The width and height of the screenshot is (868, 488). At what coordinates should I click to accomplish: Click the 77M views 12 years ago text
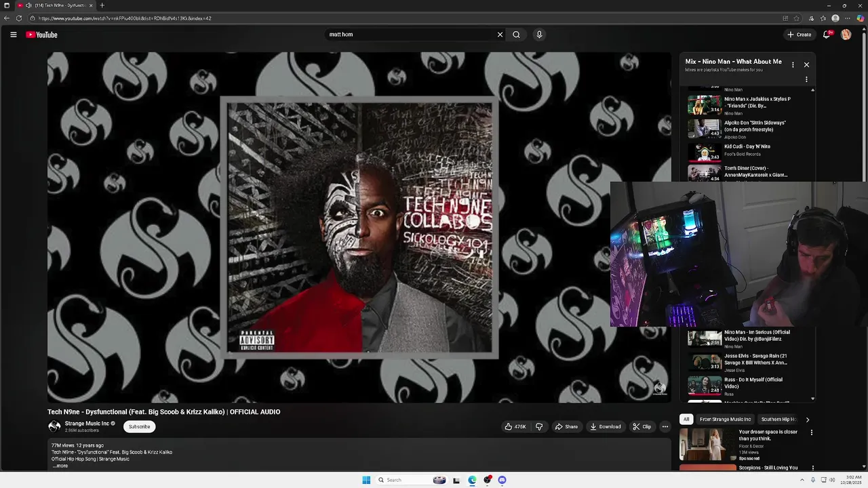click(x=77, y=445)
